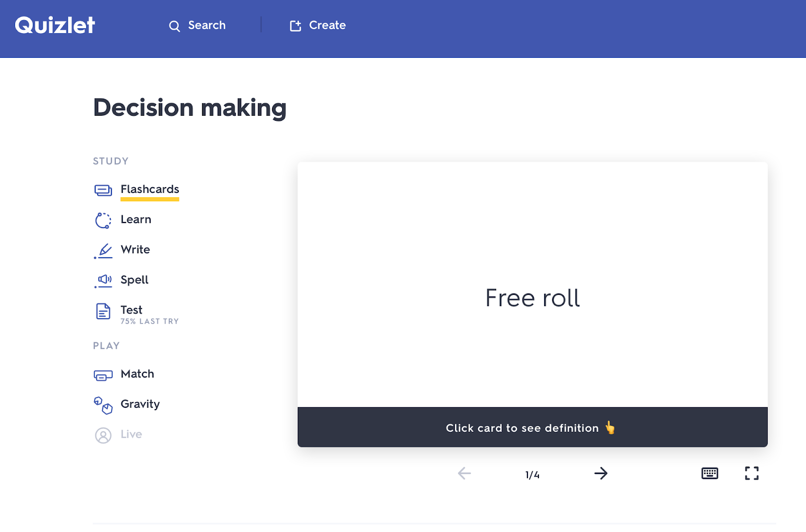Click the Search magnifier icon
Screen dimensions: 806x532
174,26
